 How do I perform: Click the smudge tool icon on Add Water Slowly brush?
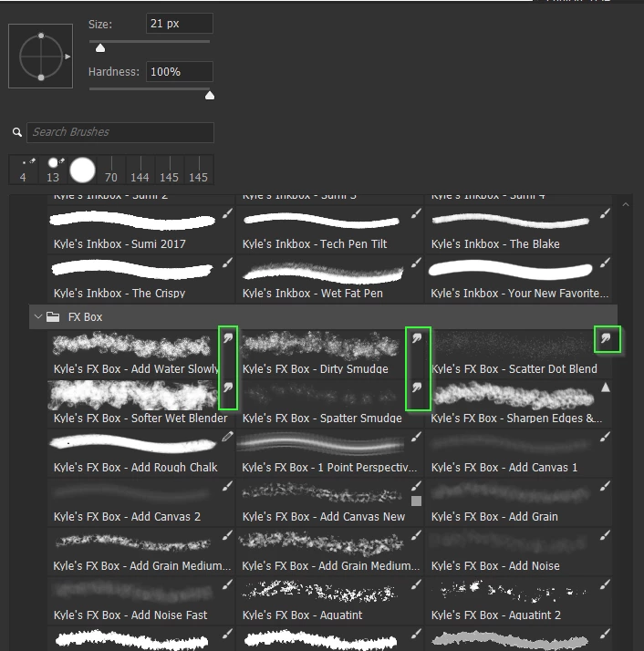coord(228,338)
